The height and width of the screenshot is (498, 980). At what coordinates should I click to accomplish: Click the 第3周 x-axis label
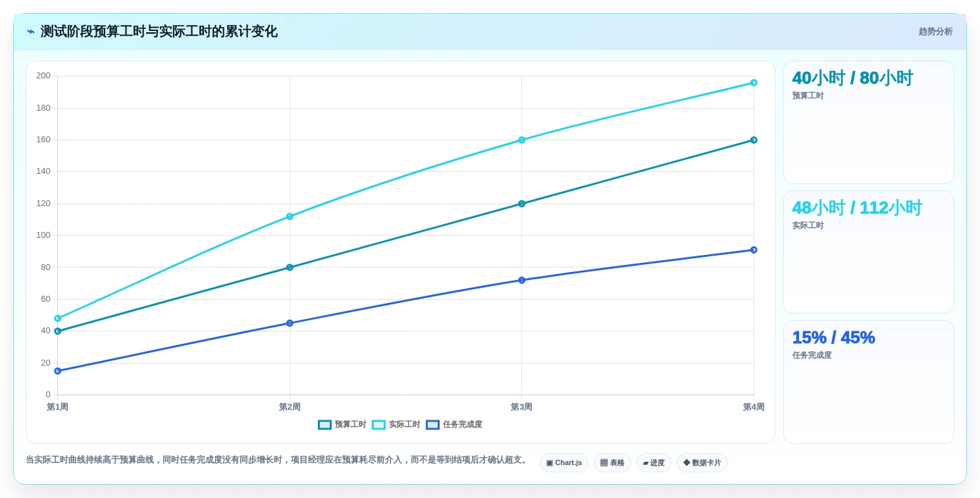521,408
